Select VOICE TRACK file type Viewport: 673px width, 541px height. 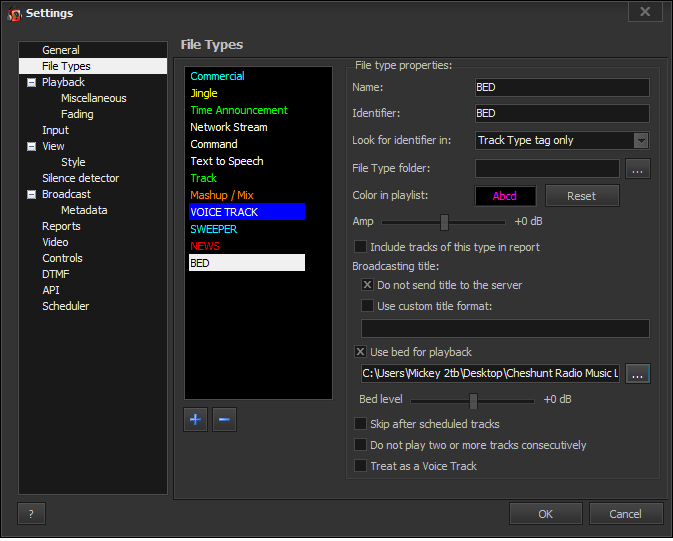click(x=247, y=213)
